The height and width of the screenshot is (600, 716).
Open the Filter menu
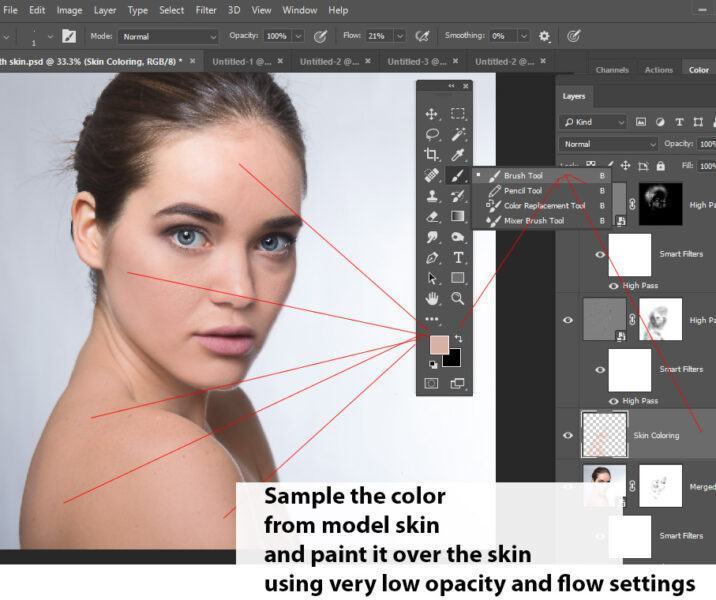[205, 10]
